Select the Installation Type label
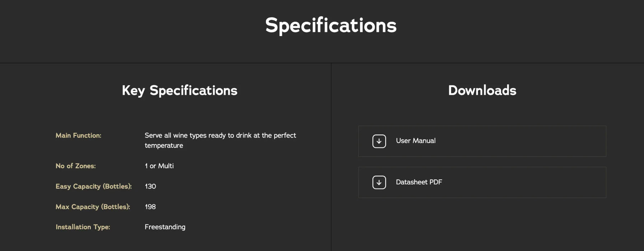 pos(83,227)
